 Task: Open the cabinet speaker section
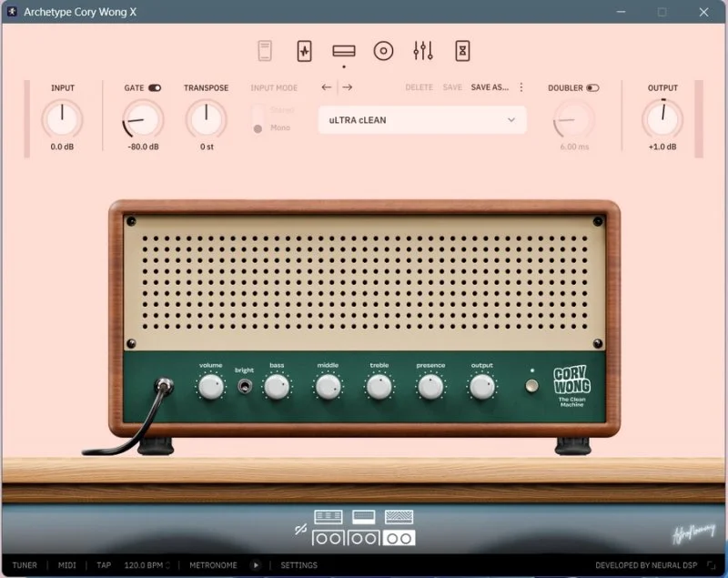tap(383, 51)
